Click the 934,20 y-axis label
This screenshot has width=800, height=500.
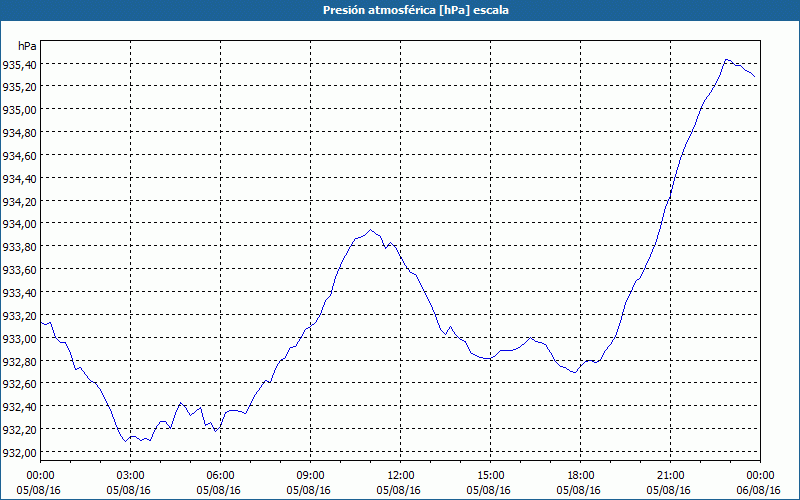click(19, 202)
